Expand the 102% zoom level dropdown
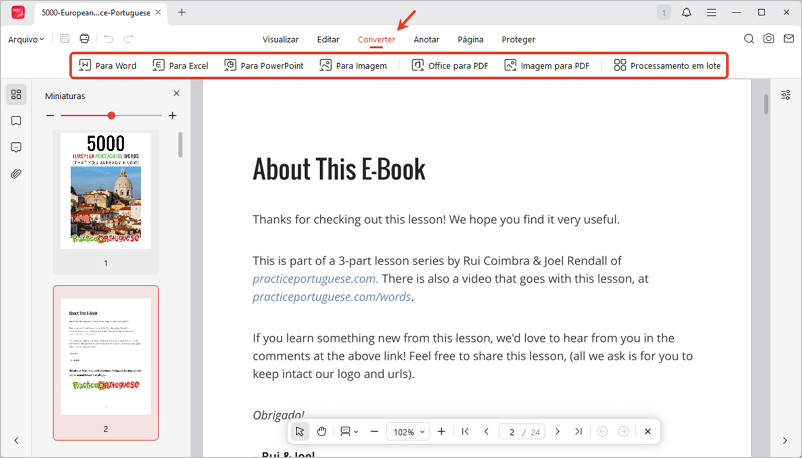Screen dimensions: 802x458 [407, 431]
